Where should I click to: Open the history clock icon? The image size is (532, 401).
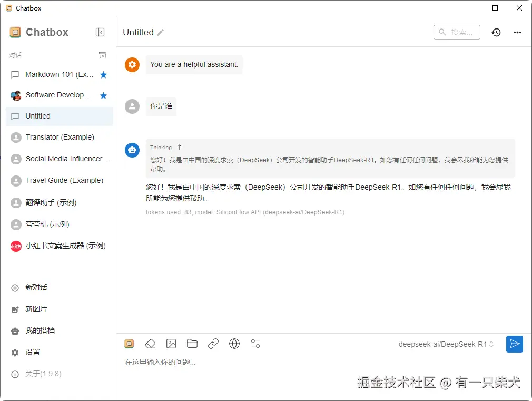[x=496, y=32]
